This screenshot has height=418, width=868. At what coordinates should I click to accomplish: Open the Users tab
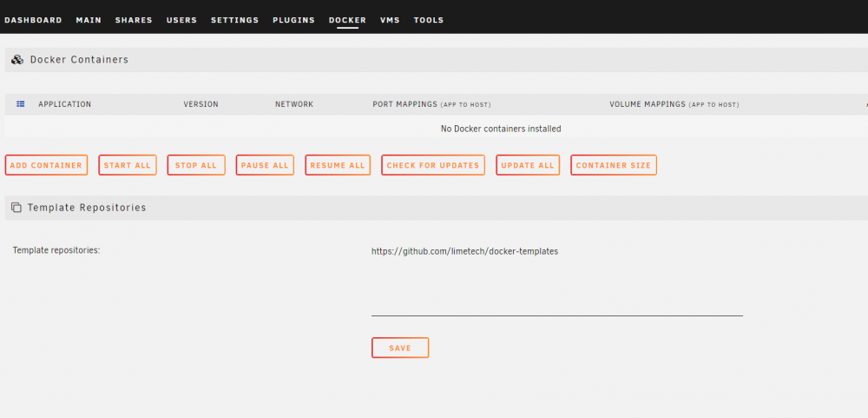point(181,20)
